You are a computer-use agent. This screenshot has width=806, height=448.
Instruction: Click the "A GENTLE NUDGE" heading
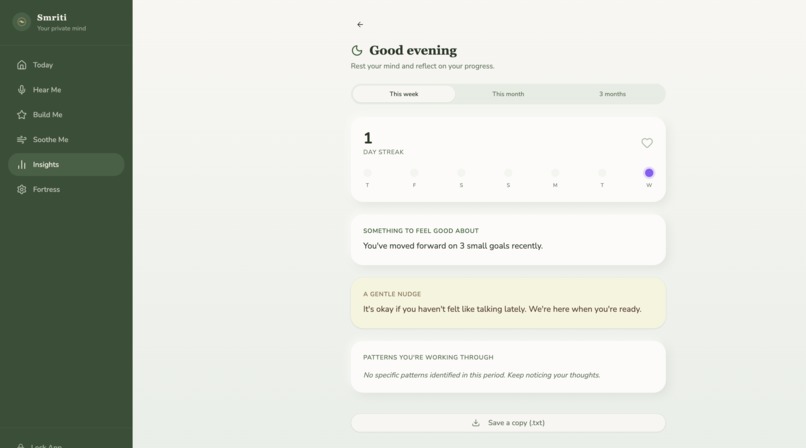pos(392,294)
